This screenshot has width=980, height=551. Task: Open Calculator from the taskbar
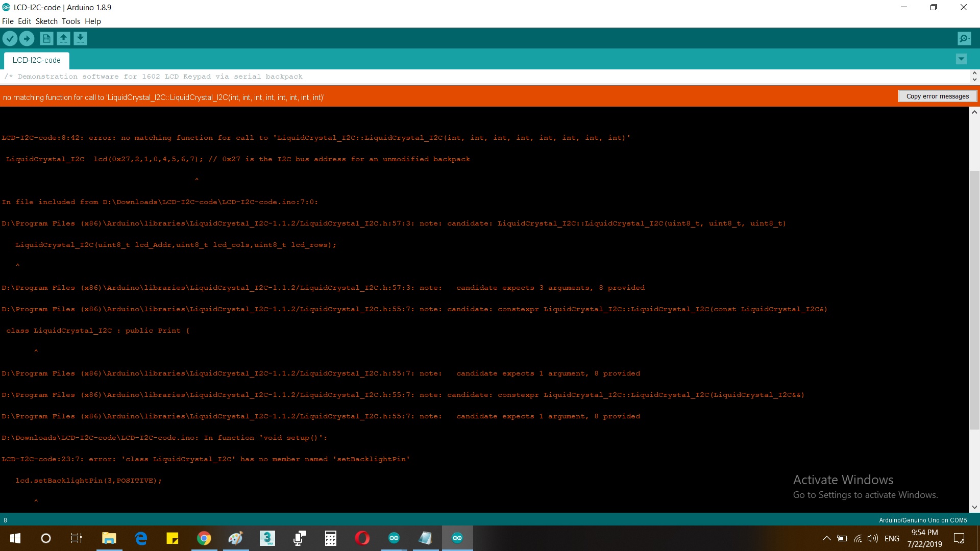[330, 538]
